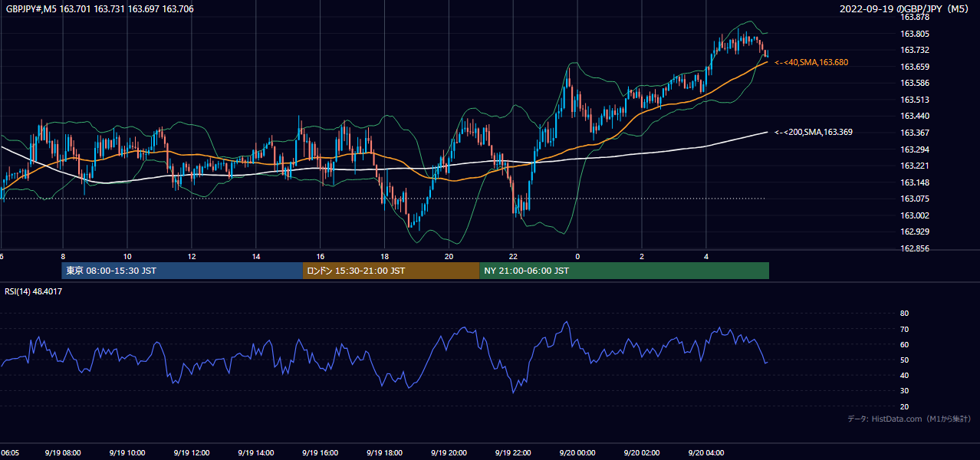Click the 9/19 14:00 time axis label

coord(255,453)
